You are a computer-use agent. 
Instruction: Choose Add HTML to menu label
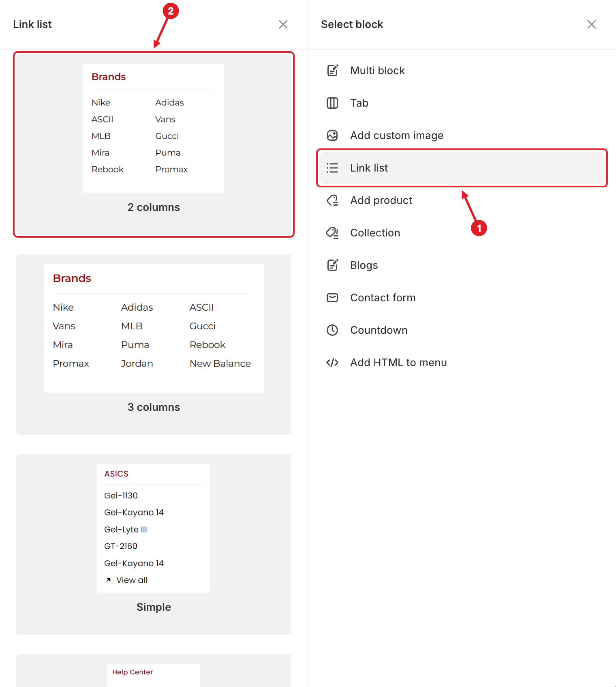pos(398,363)
